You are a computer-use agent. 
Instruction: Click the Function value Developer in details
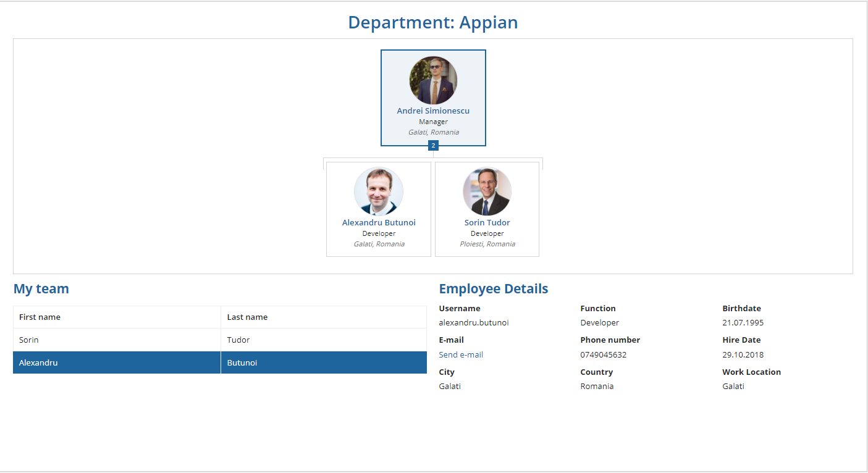coord(599,323)
